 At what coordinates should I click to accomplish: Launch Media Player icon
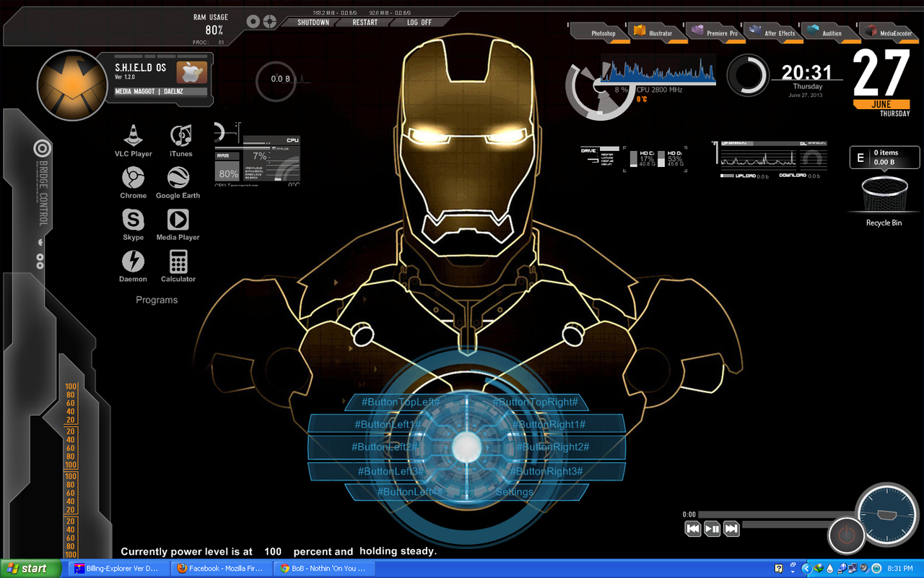(x=178, y=219)
